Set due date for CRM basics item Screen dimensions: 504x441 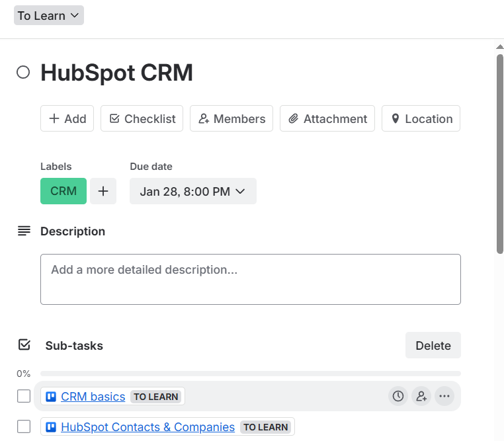[x=398, y=396]
